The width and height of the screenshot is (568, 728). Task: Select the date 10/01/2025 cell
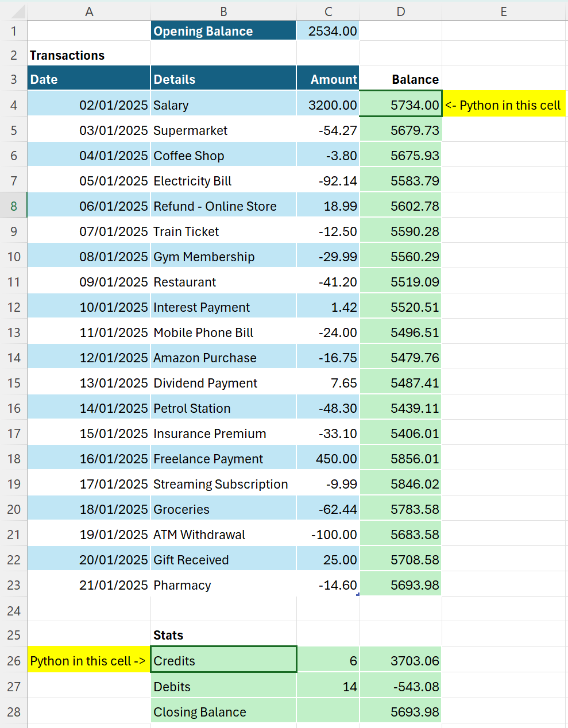tap(89, 307)
